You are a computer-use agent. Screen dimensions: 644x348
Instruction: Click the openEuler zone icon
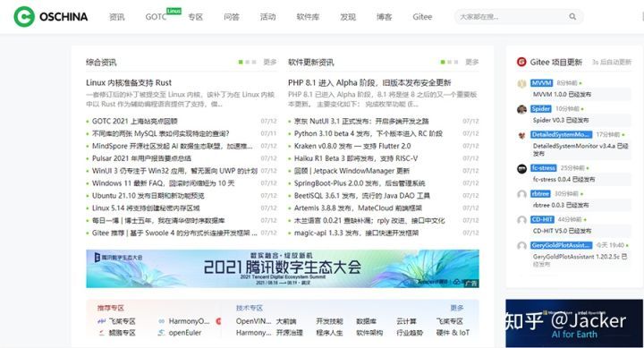(161, 333)
